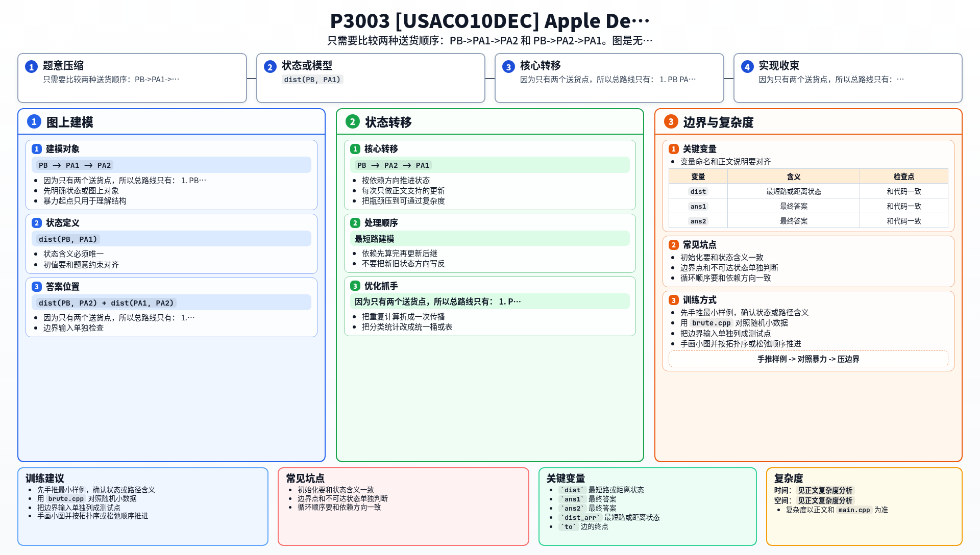Click the 含义 table header

coord(794,176)
